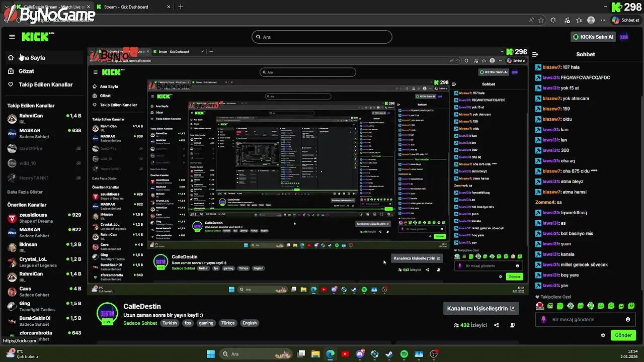Send message with Gönder button

click(x=623, y=335)
